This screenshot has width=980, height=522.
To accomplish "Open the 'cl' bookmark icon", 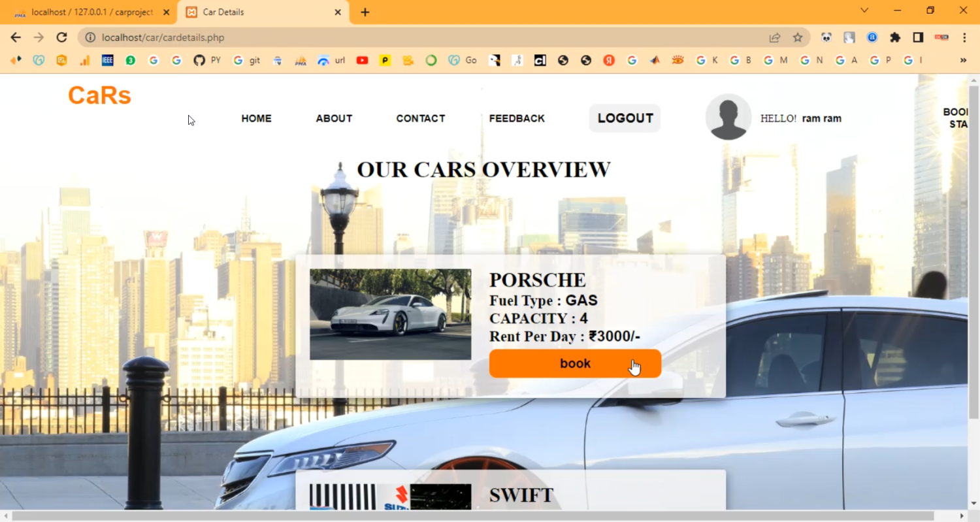I will click(x=540, y=60).
